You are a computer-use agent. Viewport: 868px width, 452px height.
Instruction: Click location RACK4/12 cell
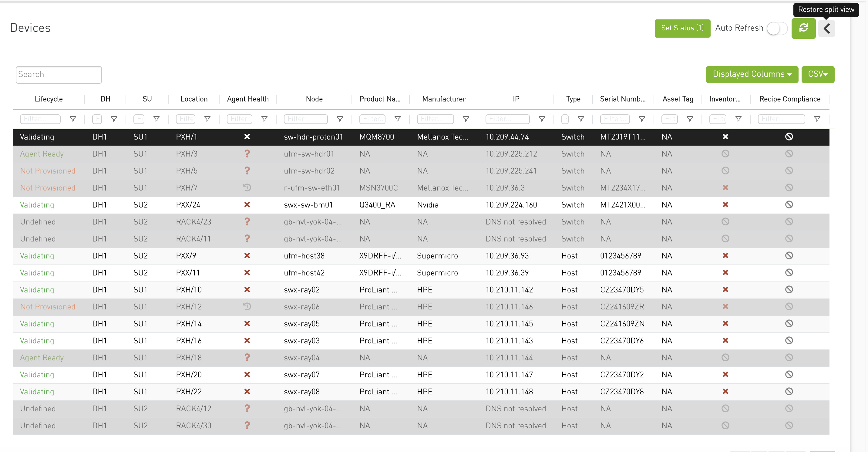click(193, 409)
